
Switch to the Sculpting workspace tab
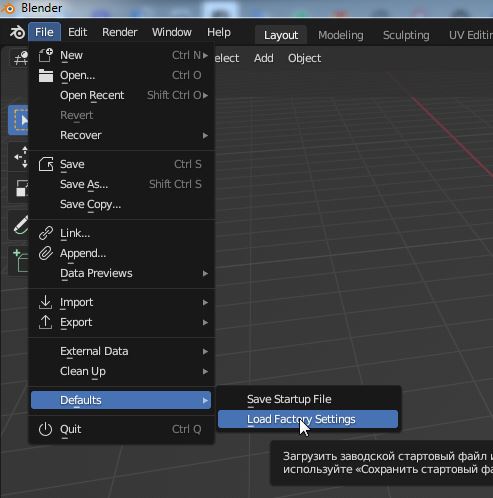click(406, 35)
